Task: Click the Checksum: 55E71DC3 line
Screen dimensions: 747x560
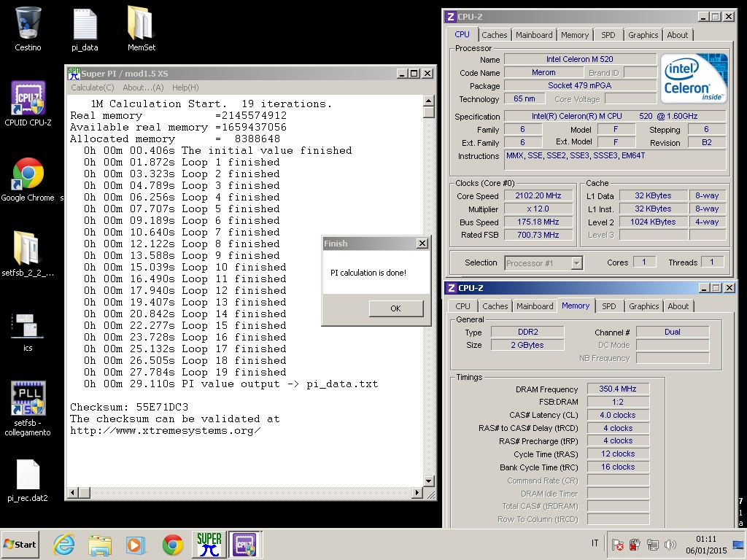Action: pyautogui.click(x=129, y=407)
